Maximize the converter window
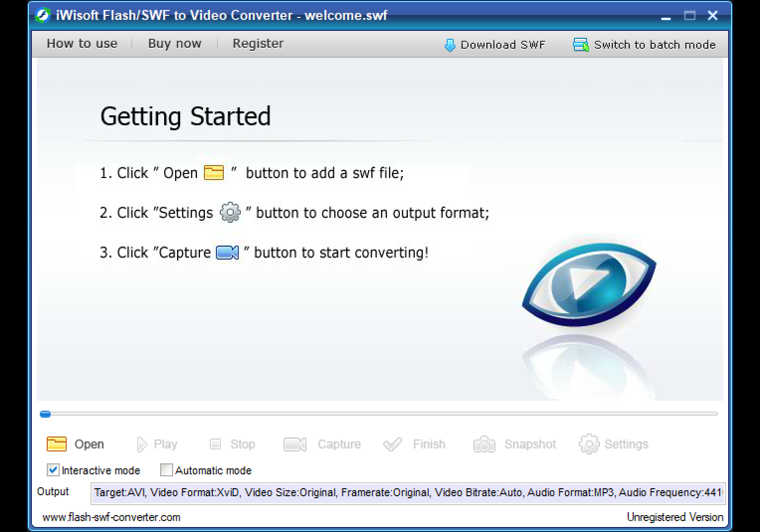 (689, 16)
